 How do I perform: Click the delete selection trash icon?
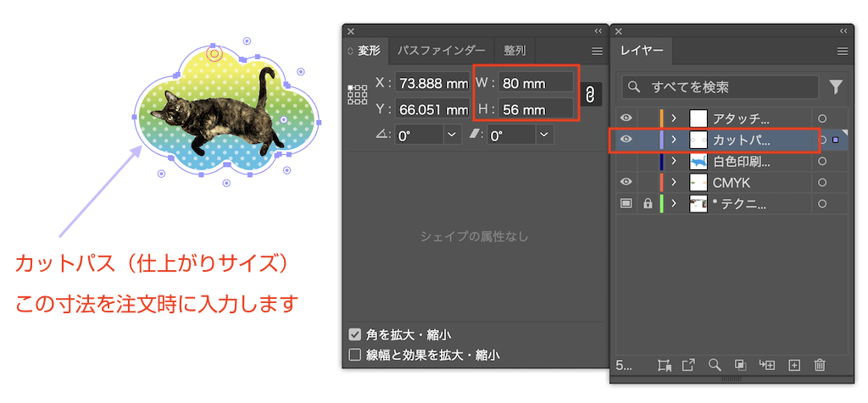click(820, 365)
